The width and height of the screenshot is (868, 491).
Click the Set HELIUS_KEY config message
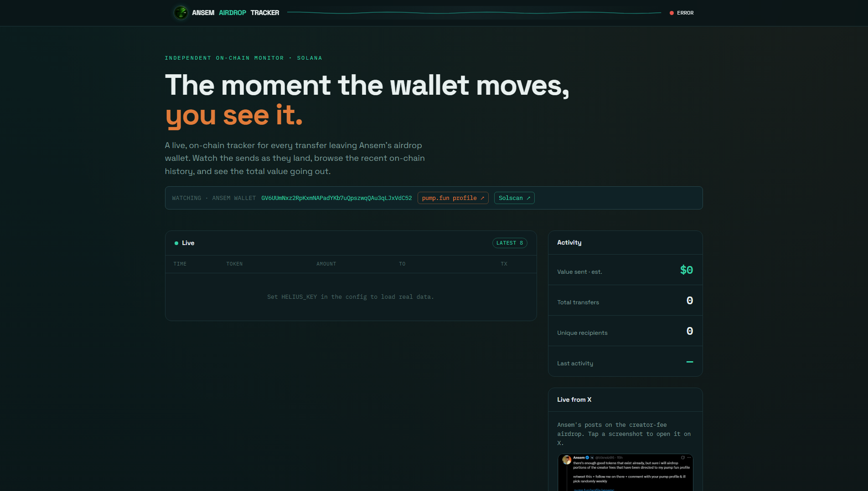pos(351,297)
